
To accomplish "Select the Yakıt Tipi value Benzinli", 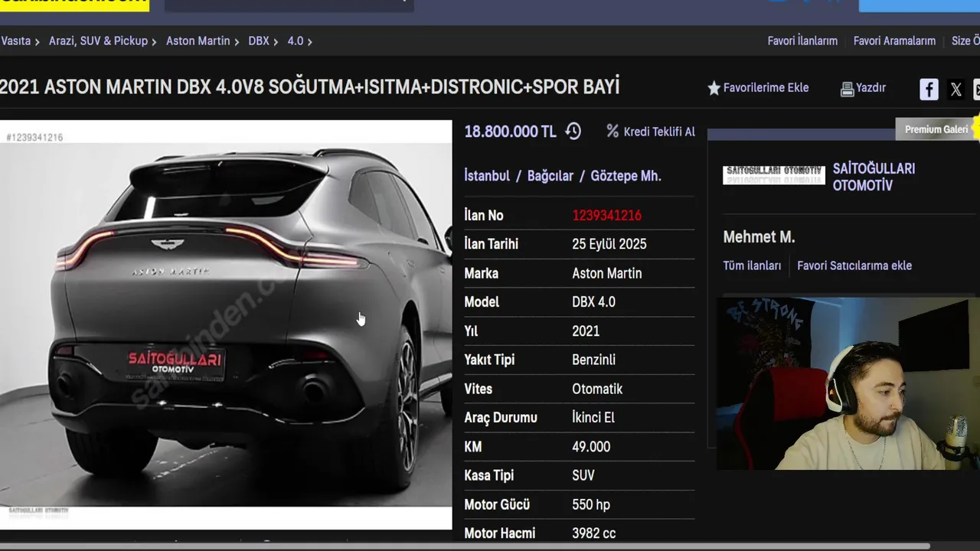I will 593,360.
